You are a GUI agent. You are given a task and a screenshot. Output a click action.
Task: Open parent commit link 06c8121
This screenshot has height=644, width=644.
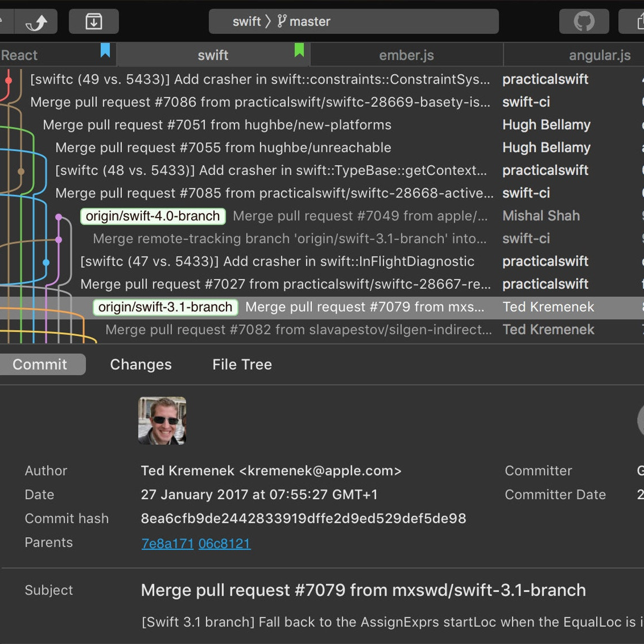(224, 543)
